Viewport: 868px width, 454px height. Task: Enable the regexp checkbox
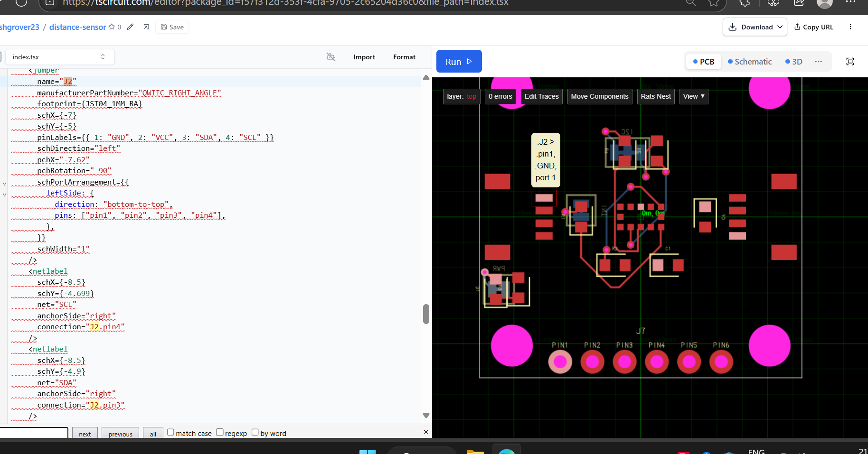click(x=220, y=432)
